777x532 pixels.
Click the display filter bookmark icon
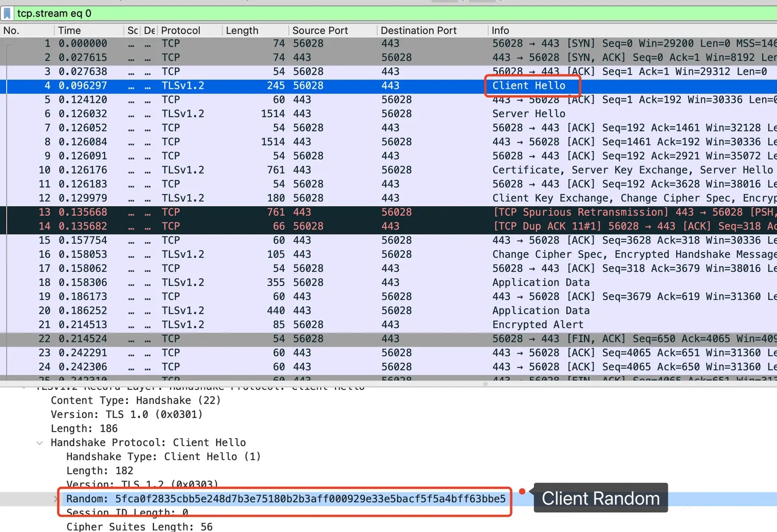pos(7,13)
